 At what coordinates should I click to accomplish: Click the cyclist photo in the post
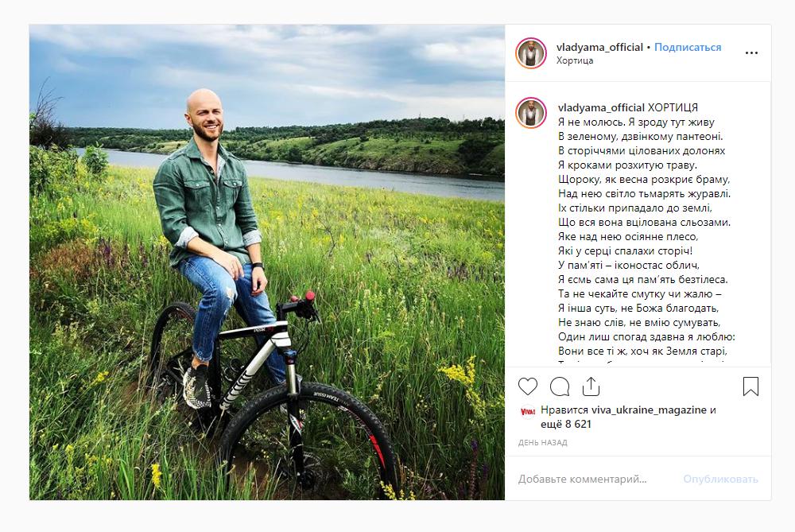pyautogui.click(x=267, y=262)
